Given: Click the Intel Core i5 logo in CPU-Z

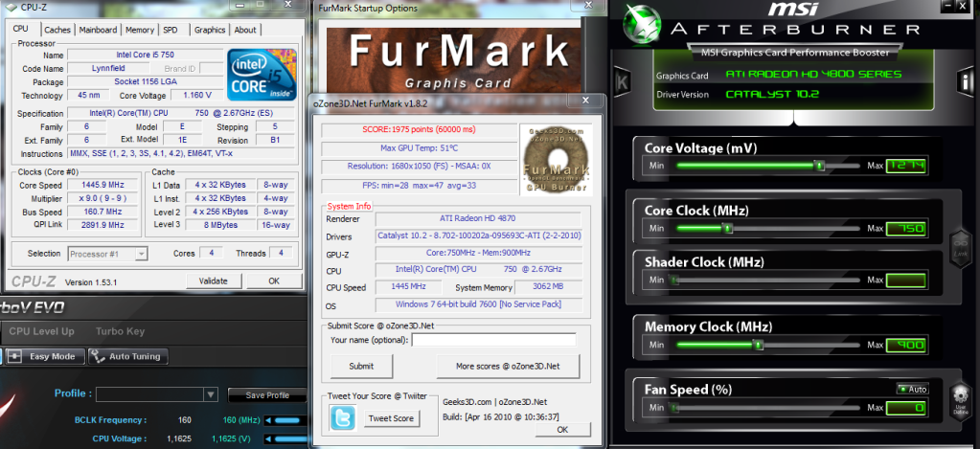Looking at the screenshot, I should tap(262, 75).
